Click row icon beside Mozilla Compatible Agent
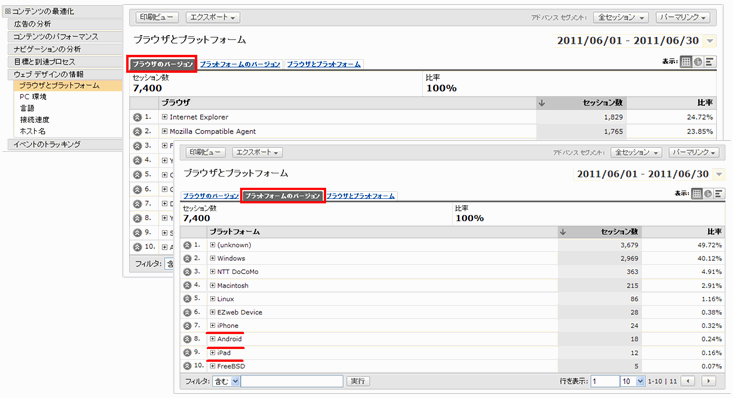Screen dimensions: 733x398 point(137,132)
